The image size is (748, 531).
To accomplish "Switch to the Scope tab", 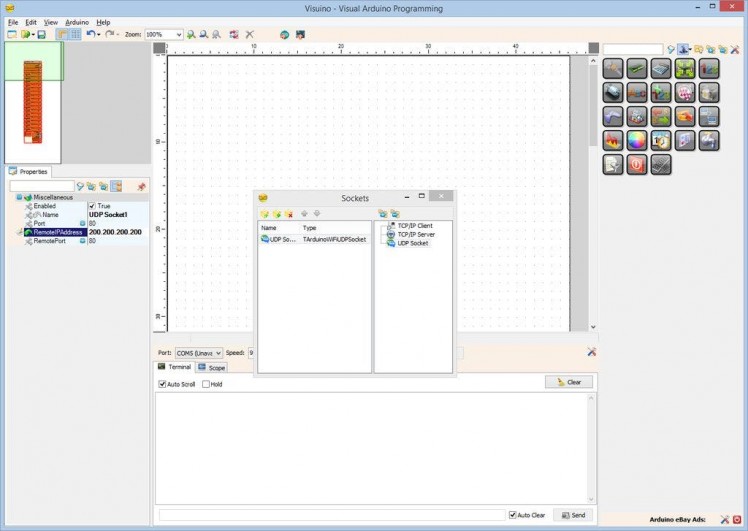I will [212, 368].
